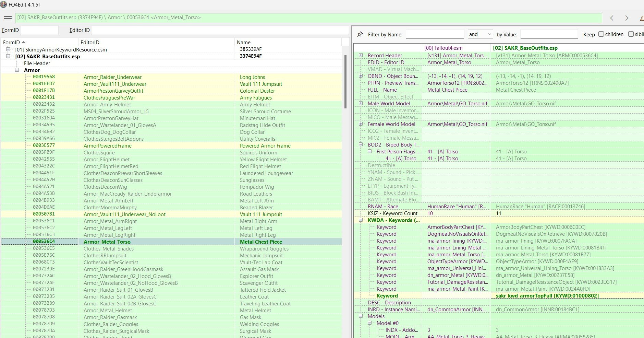Focus the Editor ID search field
This screenshot has width=644, height=338.
[x=220, y=30]
